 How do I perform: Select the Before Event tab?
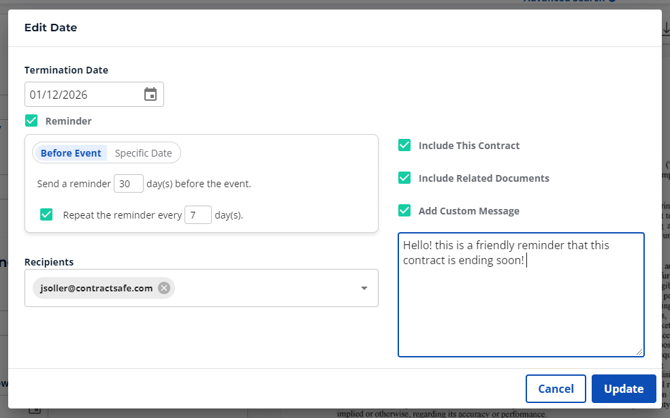pos(71,153)
